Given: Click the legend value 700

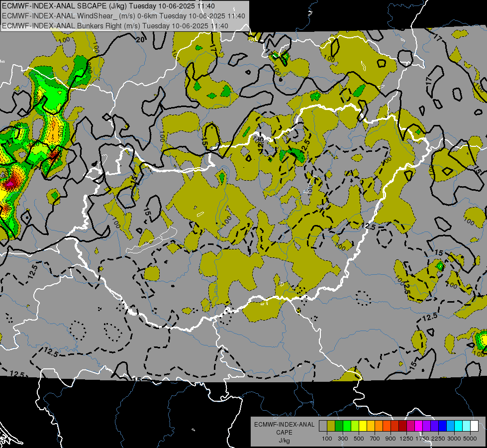Looking at the screenshot, I should click(375, 439).
